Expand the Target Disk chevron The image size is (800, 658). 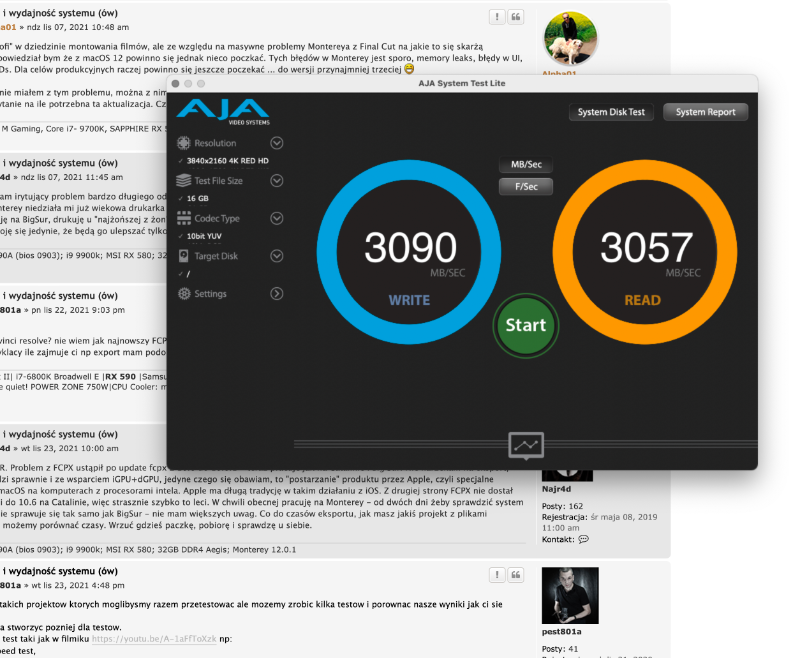277,256
